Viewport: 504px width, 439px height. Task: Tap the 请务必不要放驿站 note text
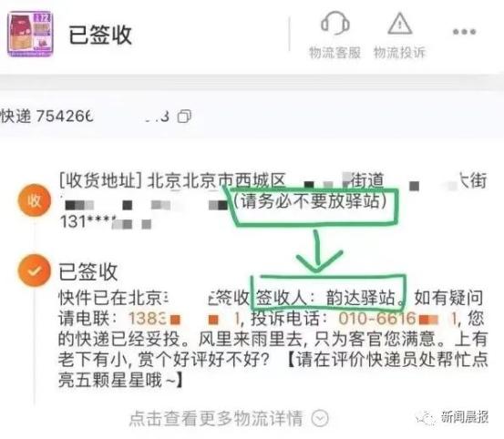(310, 201)
